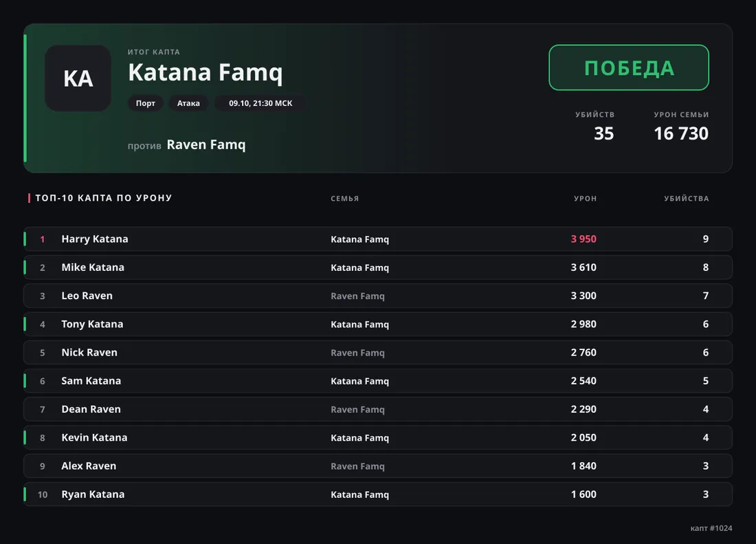Viewport: 756px width, 544px height.
Task: Click damage value 2 290
Action: (x=583, y=409)
